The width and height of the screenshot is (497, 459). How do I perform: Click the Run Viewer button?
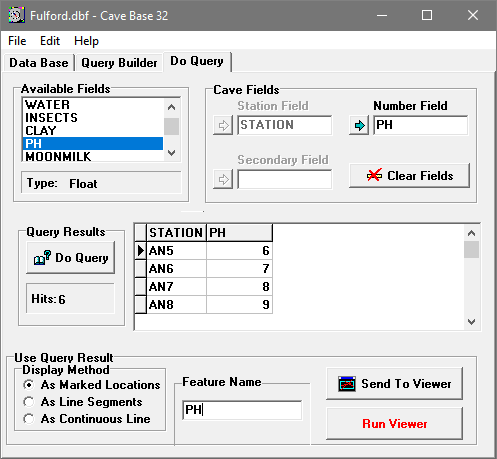(394, 424)
